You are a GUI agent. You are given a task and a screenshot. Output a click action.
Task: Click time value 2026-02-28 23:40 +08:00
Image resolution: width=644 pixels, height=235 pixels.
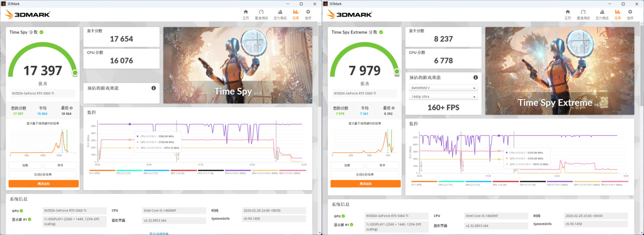[597, 216]
